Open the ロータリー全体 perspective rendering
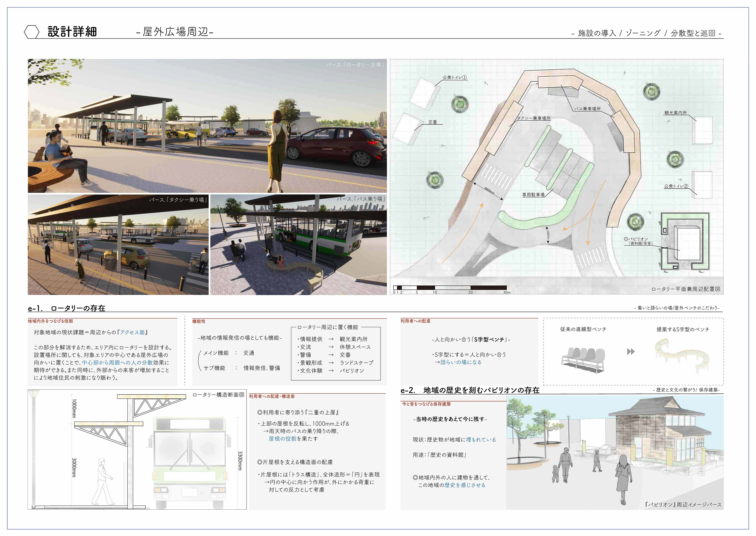Screen dimensions: 756x536 click(207, 126)
